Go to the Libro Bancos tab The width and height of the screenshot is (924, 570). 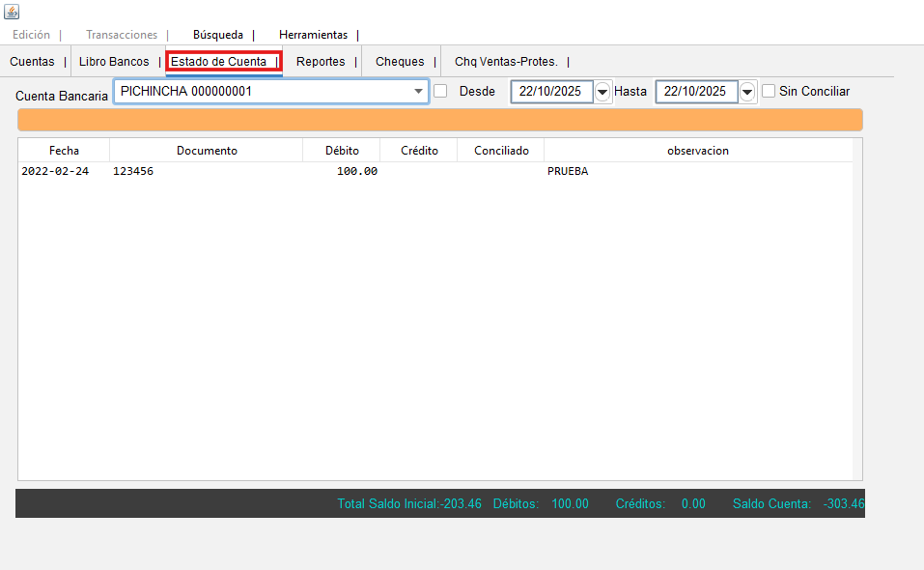(114, 62)
